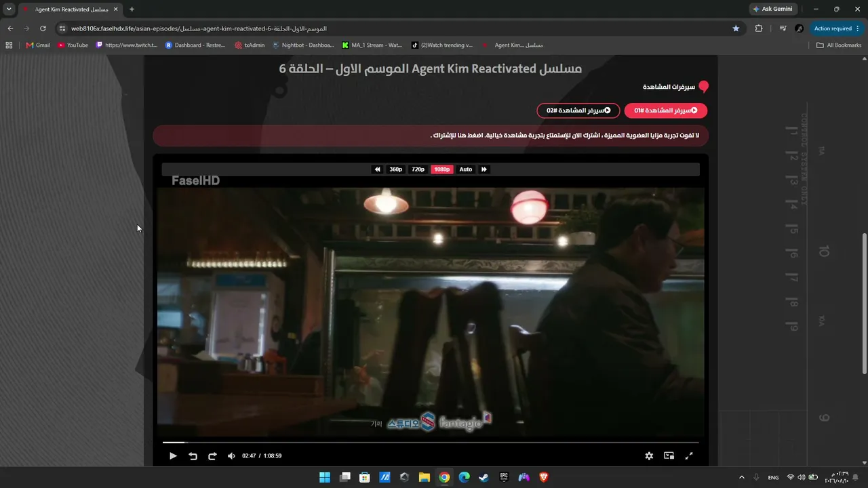This screenshot has height=488, width=868.
Task: Open the Dashboard - Restre... bookmark
Action: pos(195,45)
